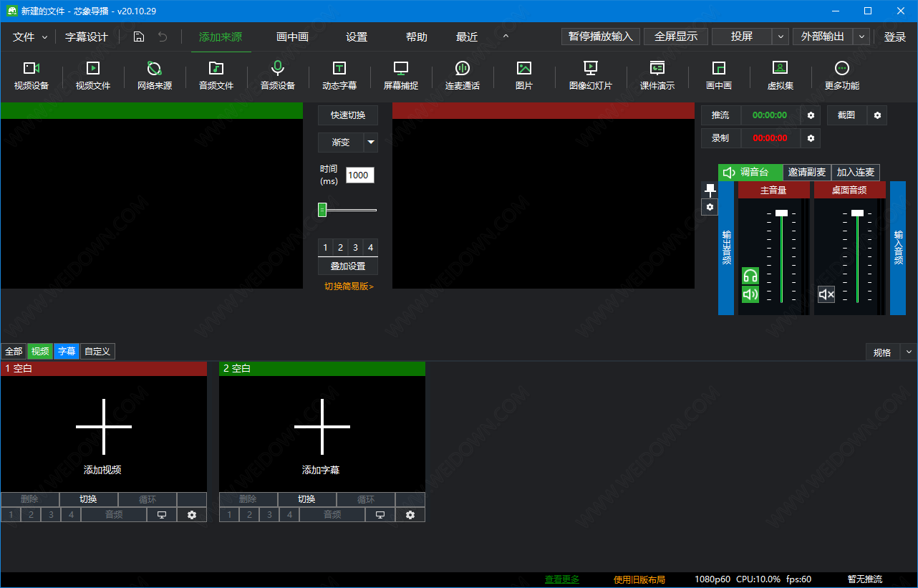Filter sources by 字幕 tab
Screen dimensions: 918x588
[x=67, y=352]
